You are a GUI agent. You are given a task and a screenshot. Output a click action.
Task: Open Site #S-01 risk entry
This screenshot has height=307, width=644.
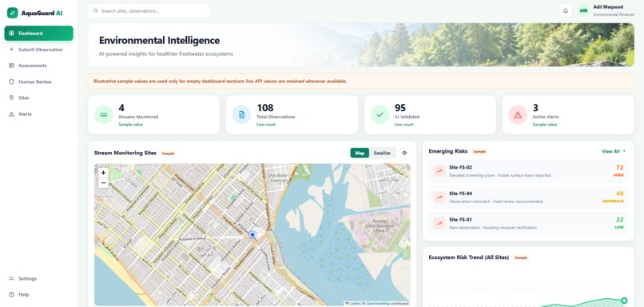528,223
